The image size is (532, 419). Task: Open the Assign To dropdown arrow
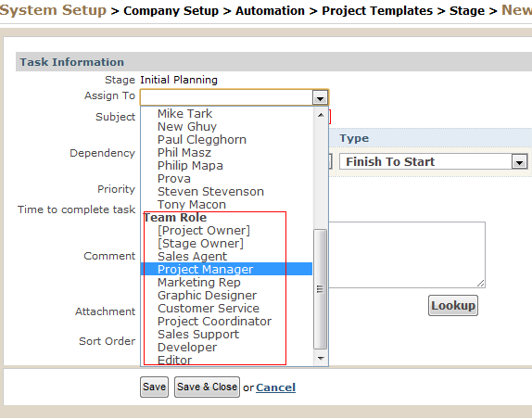pyautogui.click(x=320, y=98)
